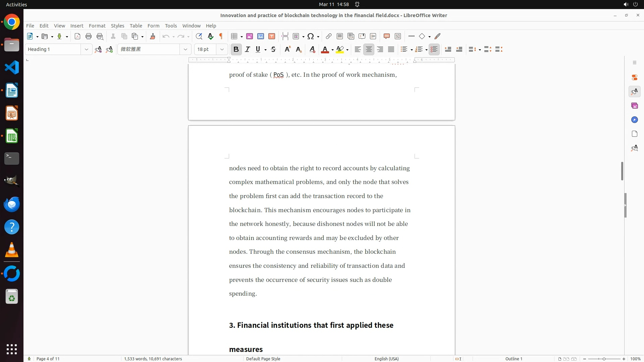Open the 18 pt font size dropdown
The image size is (644, 362).
tap(222, 49)
